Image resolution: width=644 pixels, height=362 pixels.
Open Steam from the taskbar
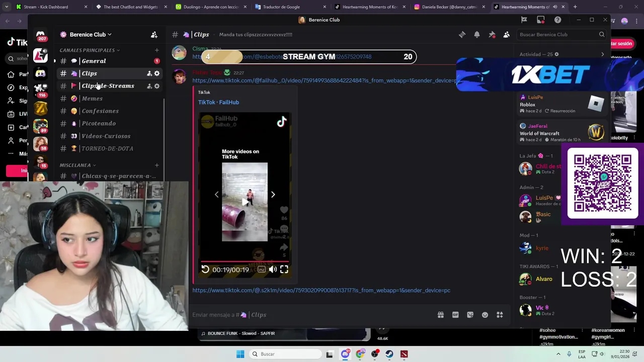pyautogui.click(x=389, y=354)
